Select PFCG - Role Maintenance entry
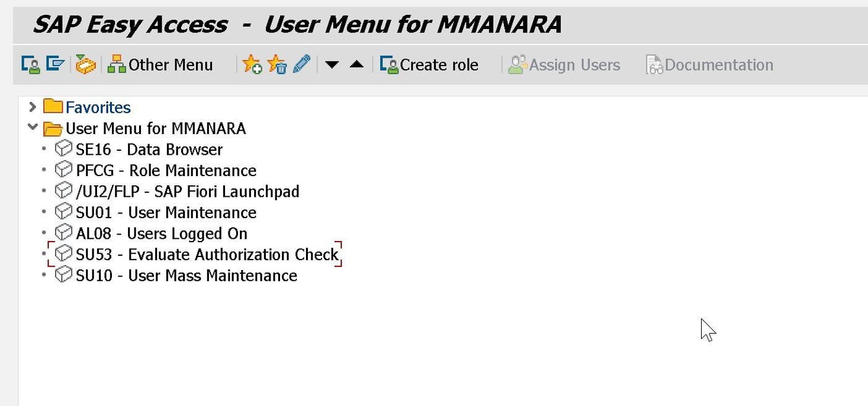This screenshot has height=406, width=868. (156, 170)
